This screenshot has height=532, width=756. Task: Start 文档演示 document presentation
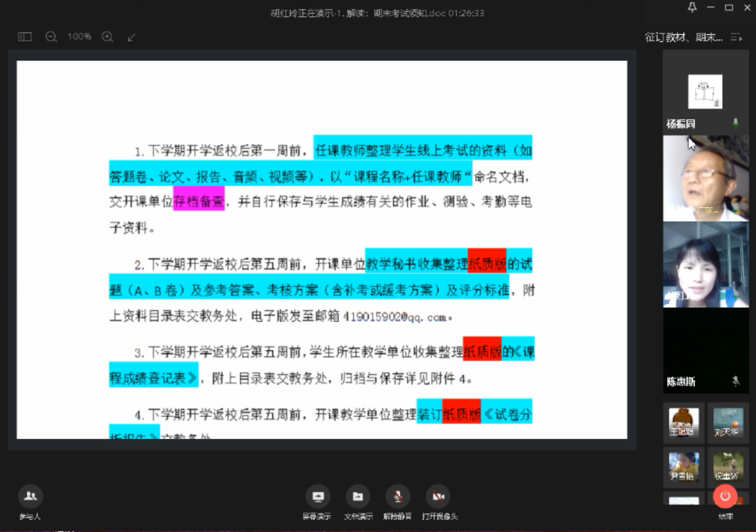click(x=358, y=501)
